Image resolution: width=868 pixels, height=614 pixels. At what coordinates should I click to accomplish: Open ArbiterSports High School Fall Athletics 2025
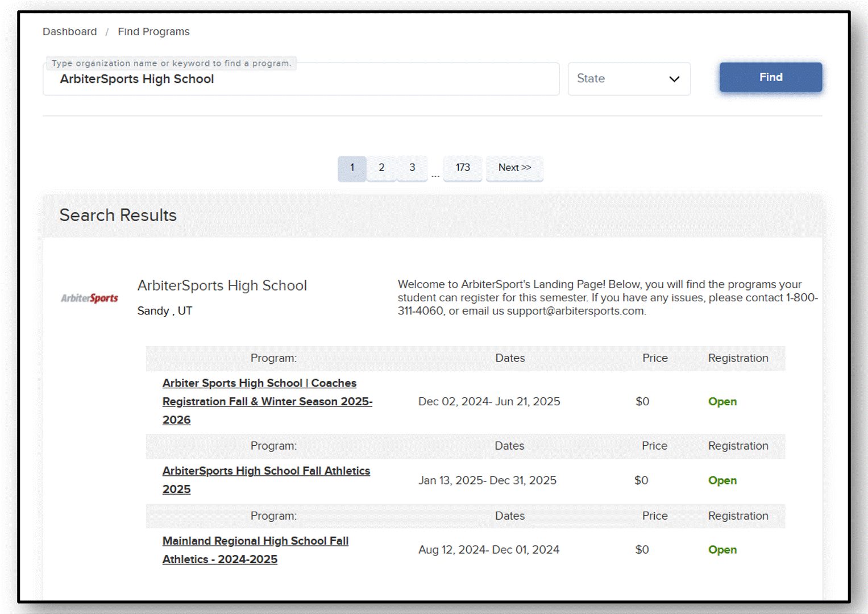[x=266, y=480]
